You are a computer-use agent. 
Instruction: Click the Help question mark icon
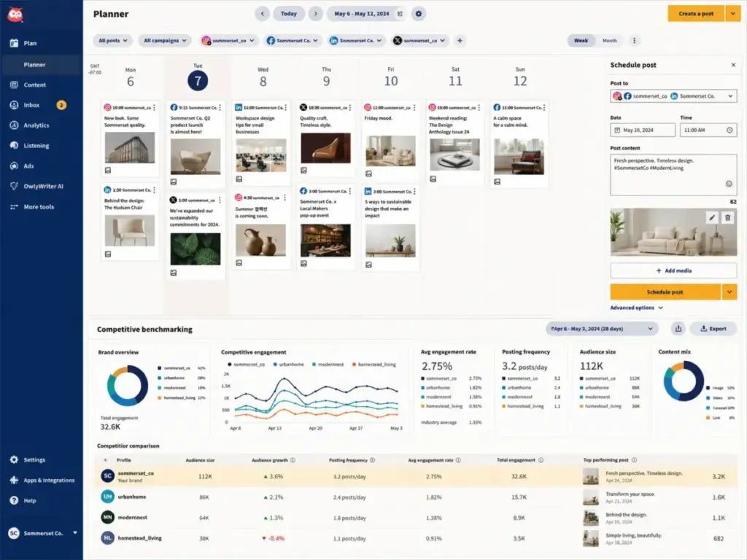[15, 500]
